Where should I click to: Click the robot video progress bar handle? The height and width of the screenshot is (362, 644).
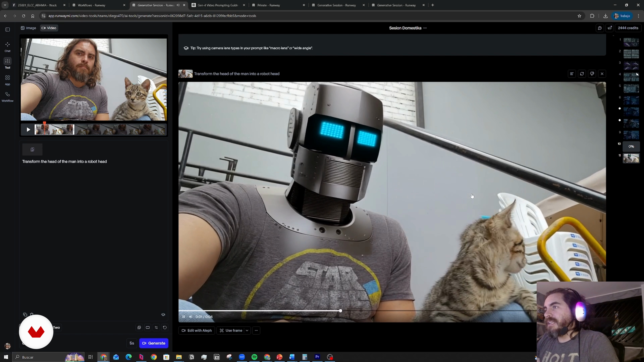coord(340,311)
